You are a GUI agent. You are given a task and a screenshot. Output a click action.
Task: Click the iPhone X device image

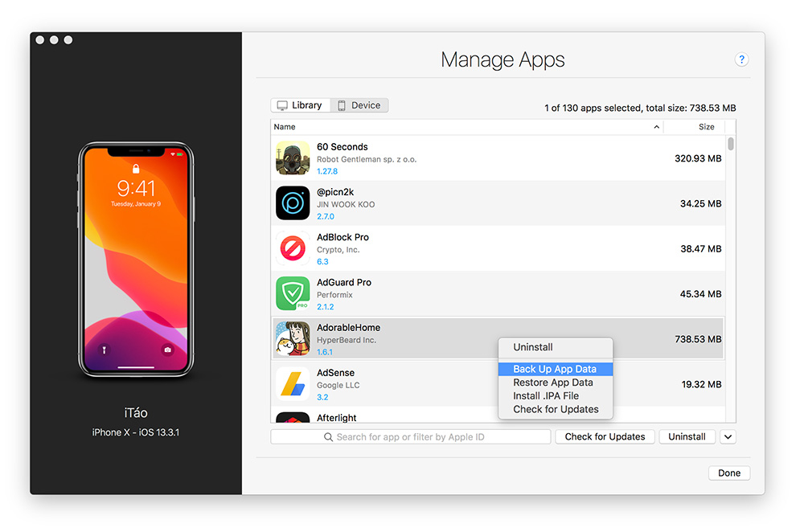(x=136, y=260)
